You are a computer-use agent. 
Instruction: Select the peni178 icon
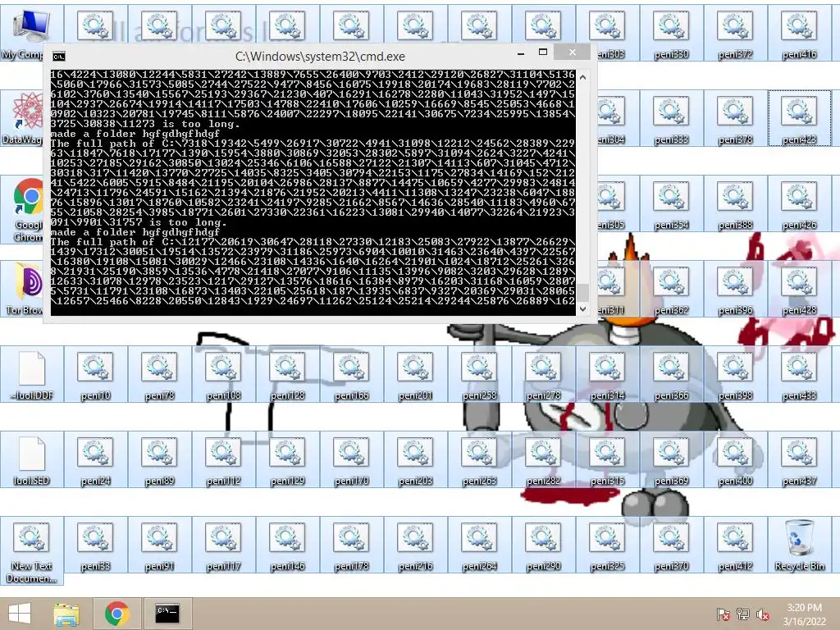(351, 546)
